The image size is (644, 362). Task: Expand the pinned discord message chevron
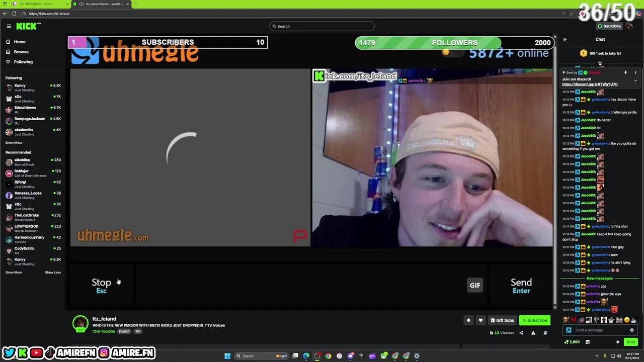coord(635,80)
